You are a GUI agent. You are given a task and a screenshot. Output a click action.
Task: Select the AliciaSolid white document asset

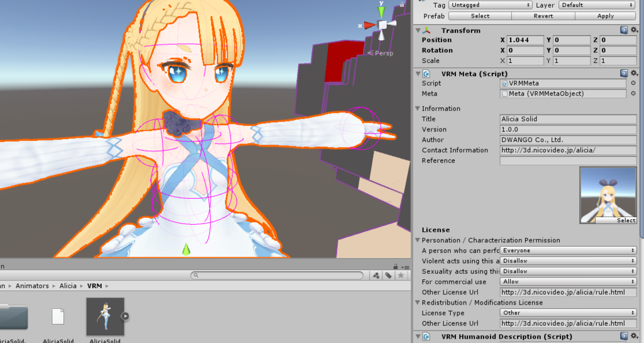58,317
